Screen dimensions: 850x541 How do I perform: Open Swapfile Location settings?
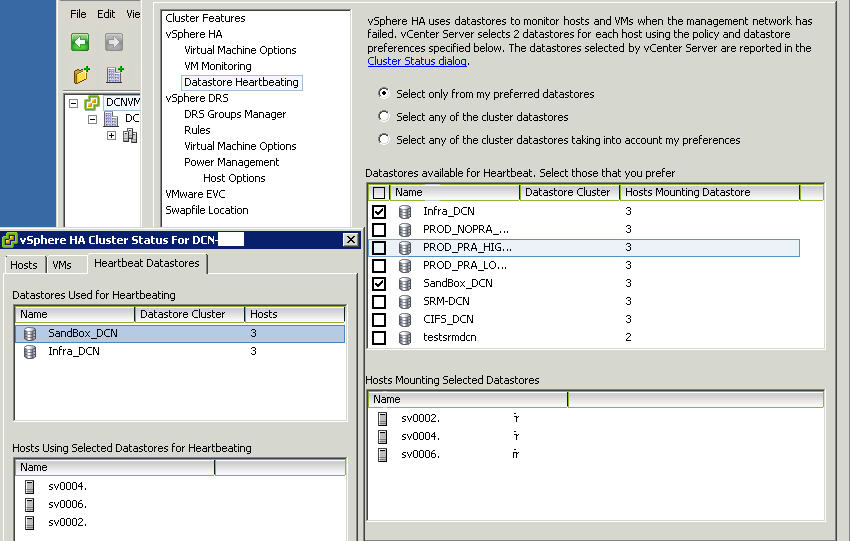tap(207, 210)
